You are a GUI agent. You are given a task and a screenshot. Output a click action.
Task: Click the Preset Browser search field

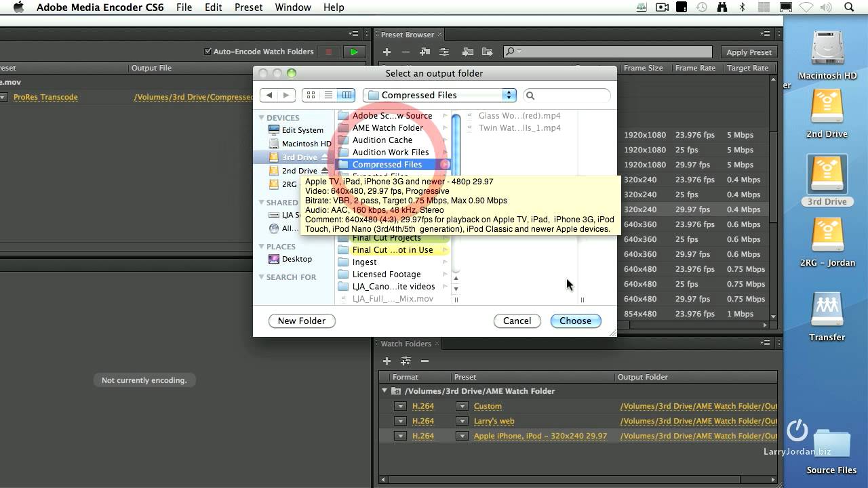pos(608,52)
